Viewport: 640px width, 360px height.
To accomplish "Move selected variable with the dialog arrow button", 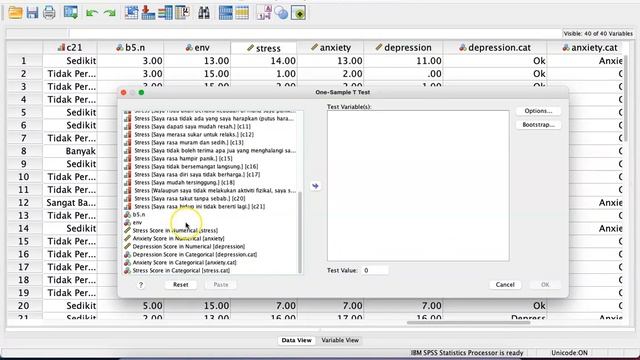I will 315,186.
